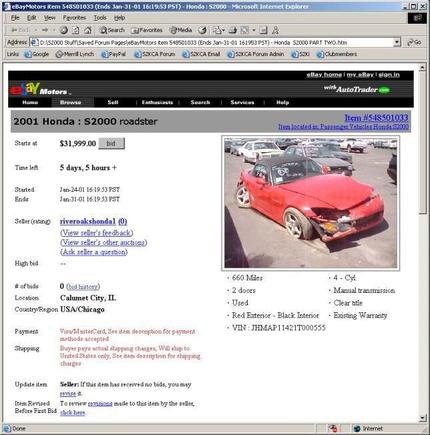This screenshot has width=430, height=435.
Task: Open the View menu
Action: pos(50,18)
